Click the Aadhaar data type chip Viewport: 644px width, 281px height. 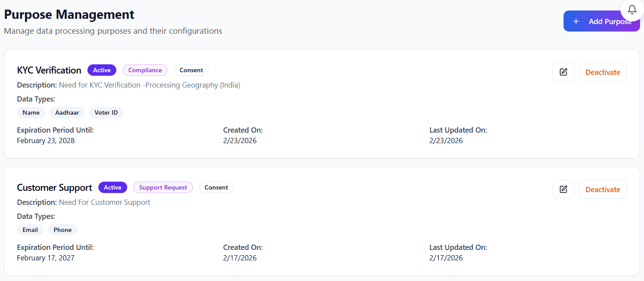pyautogui.click(x=67, y=112)
